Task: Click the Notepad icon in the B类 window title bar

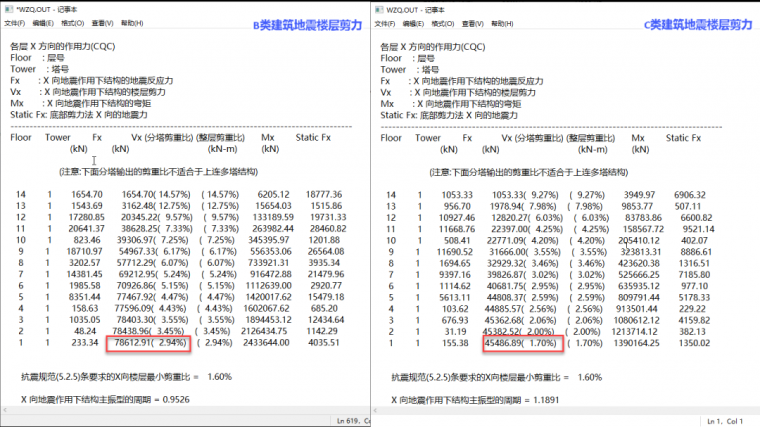Action: (6, 8)
